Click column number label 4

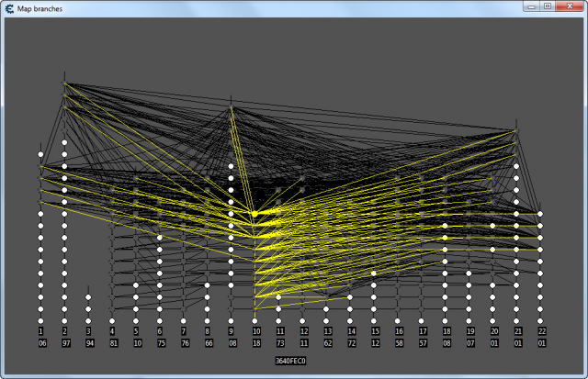pos(112,330)
